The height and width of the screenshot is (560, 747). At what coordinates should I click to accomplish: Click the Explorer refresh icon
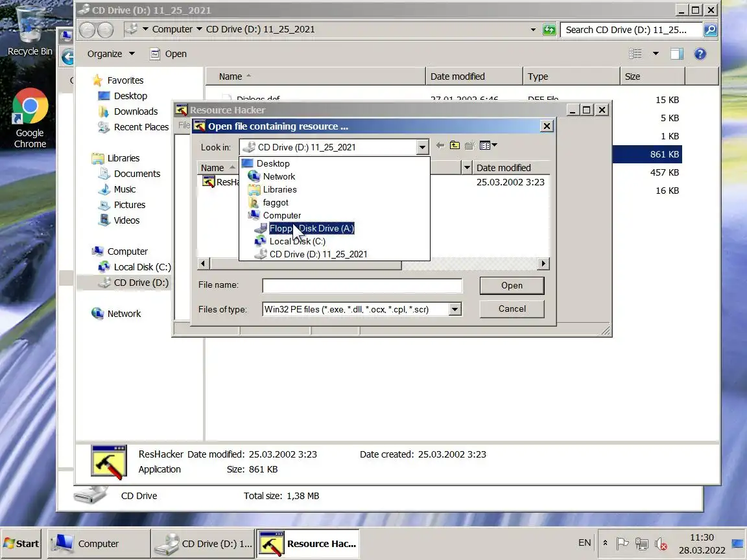pos(549,30)
